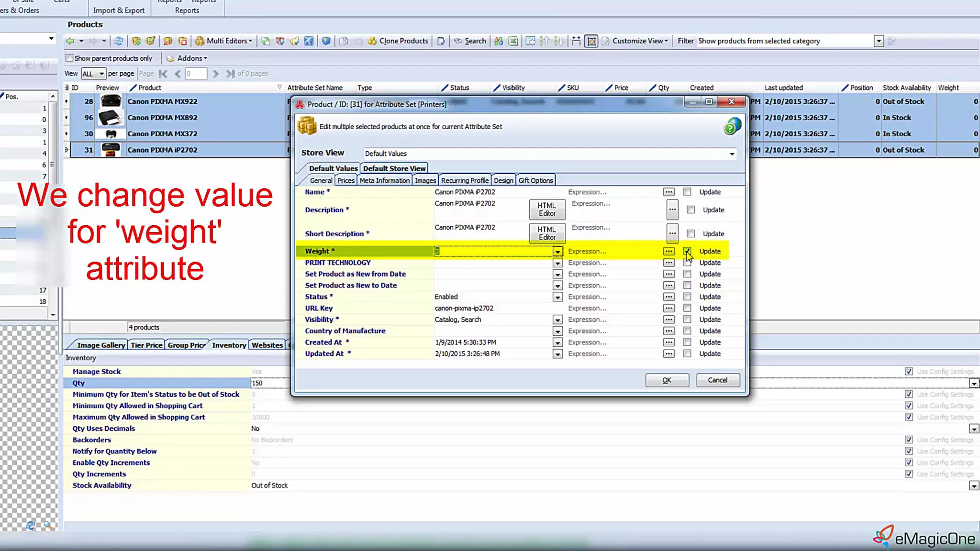Toggle Show parent products only checkbox

click(70, 58)
